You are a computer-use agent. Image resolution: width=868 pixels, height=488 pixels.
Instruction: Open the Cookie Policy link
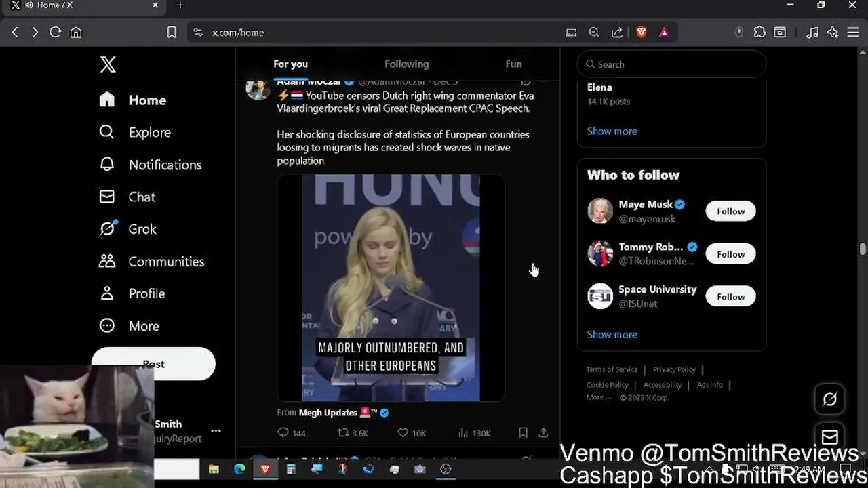(607, 385)
